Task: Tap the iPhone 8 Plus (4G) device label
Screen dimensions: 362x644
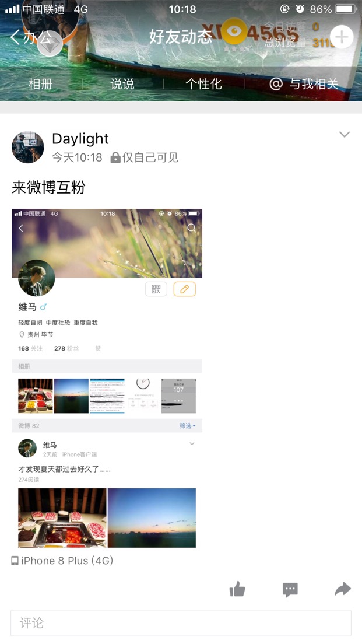Action: click(62, 561)
